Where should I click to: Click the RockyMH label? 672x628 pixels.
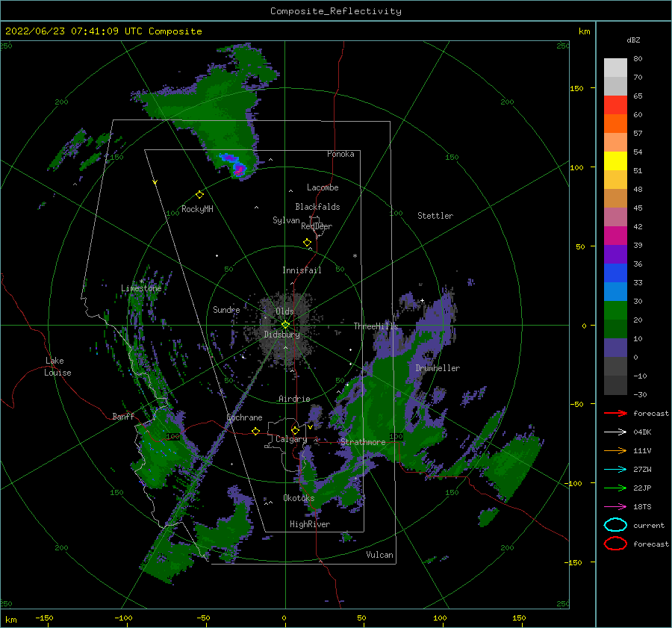[x=197, y=209]
